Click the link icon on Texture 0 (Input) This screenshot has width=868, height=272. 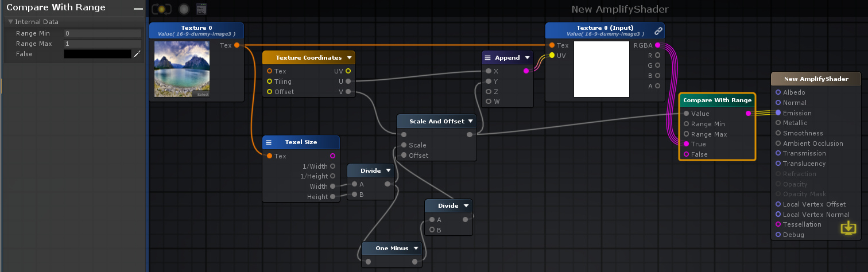[x=658, y=31]
